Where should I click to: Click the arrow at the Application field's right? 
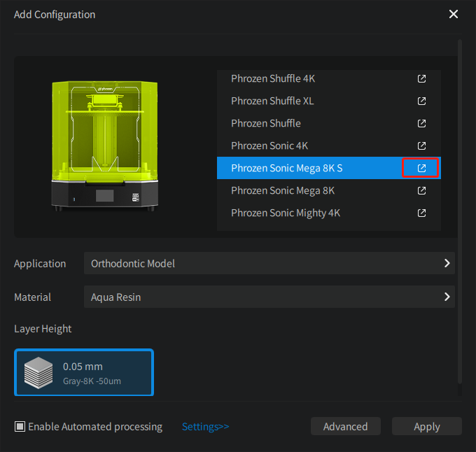pyautogui.click(x=447, y=264)
